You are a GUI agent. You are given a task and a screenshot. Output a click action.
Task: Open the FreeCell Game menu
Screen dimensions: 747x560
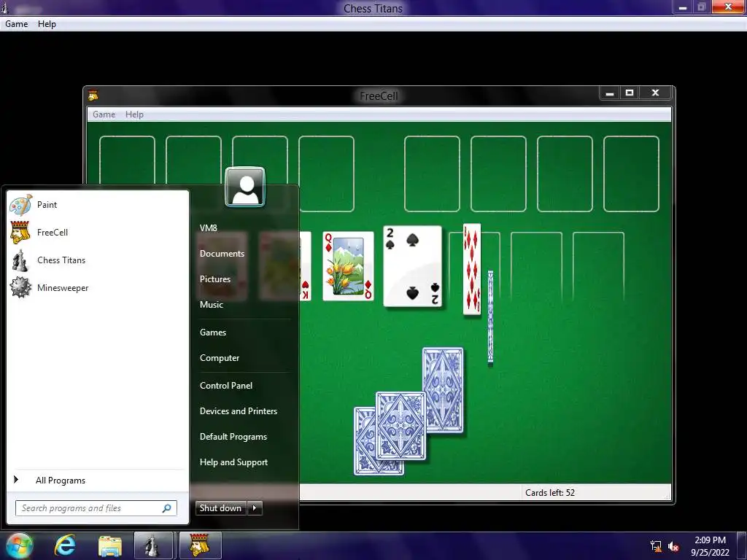[104, 114]
